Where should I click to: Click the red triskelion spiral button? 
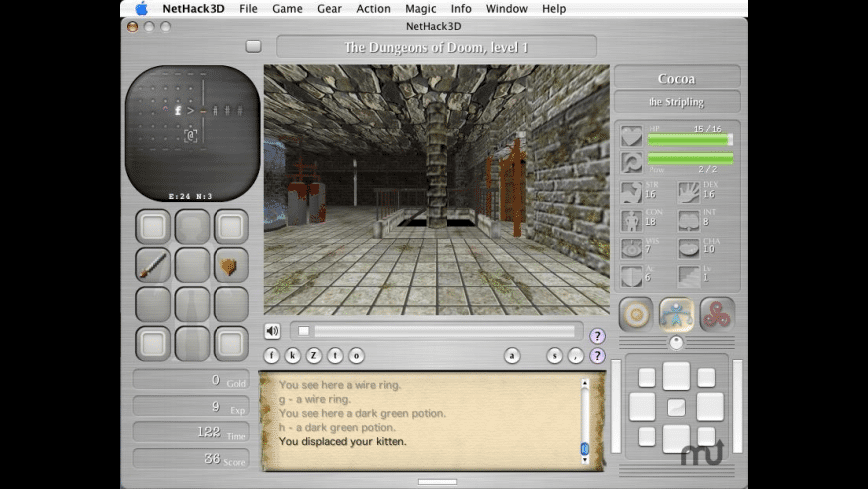[x=717, y=314]
